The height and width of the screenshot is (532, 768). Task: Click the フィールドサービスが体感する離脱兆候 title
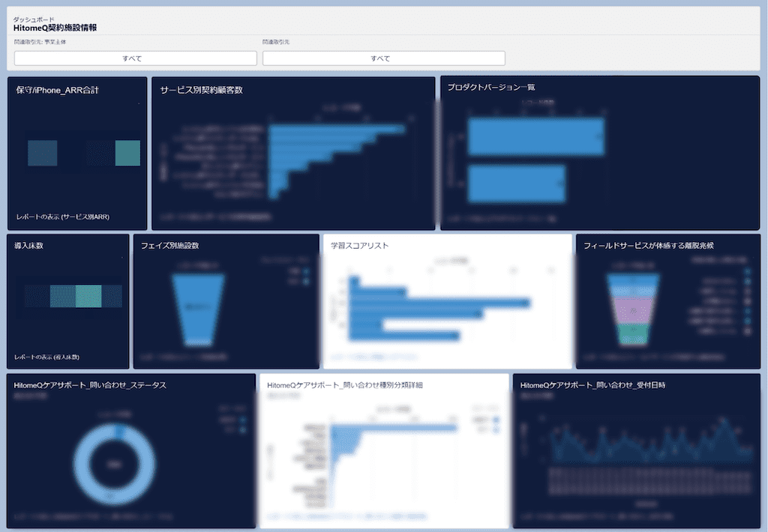coord(649,246)
